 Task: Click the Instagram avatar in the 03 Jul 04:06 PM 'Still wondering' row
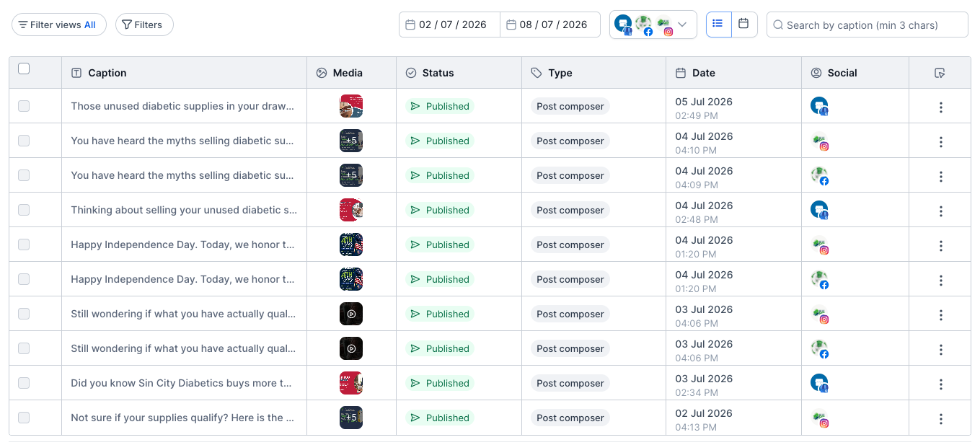[819, 314]
